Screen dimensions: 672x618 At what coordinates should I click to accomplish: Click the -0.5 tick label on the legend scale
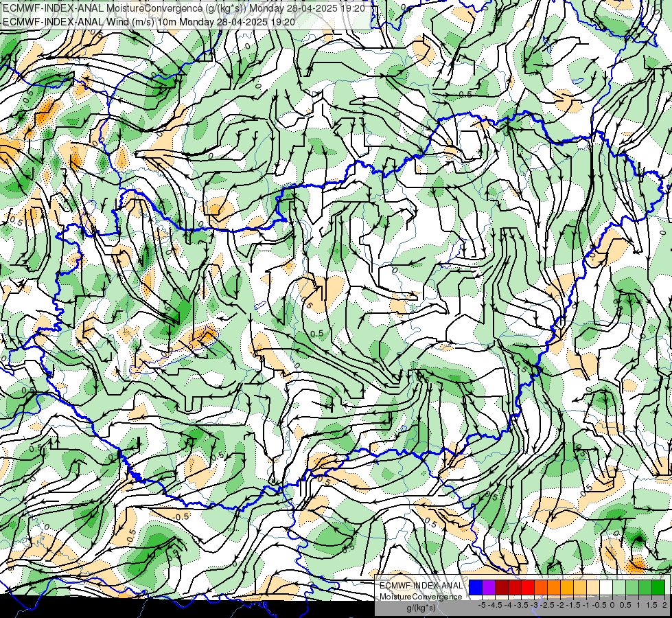pyautogui.click(x=599, y=605)
